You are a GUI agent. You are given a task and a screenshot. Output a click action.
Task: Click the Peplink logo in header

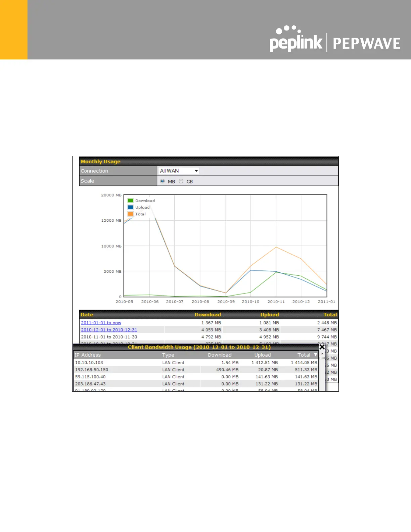pyautogui.click(x=296, y=39)
